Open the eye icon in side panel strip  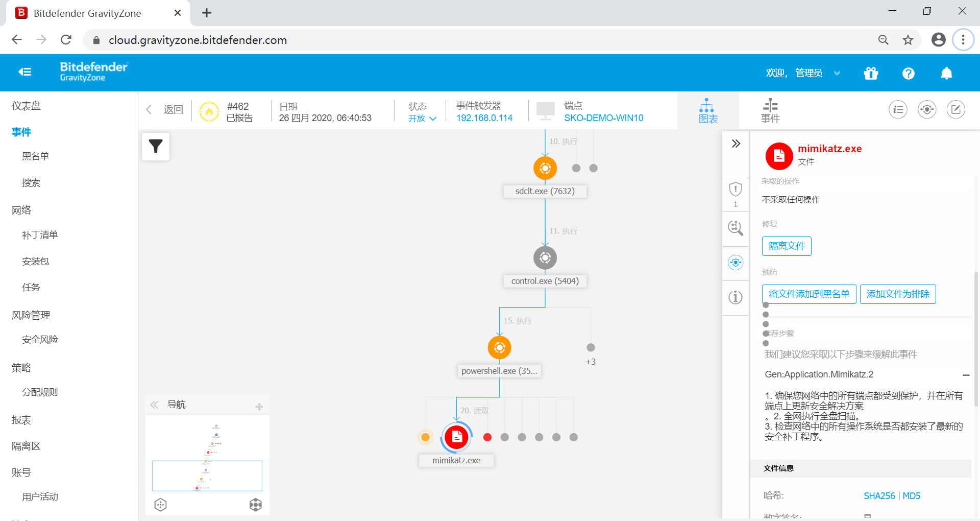736,263
